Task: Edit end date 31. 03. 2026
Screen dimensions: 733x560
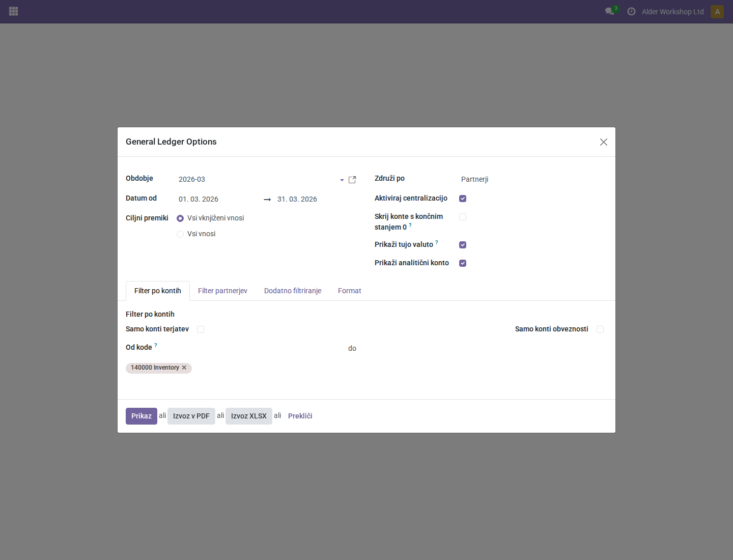Action: point(316,199)
